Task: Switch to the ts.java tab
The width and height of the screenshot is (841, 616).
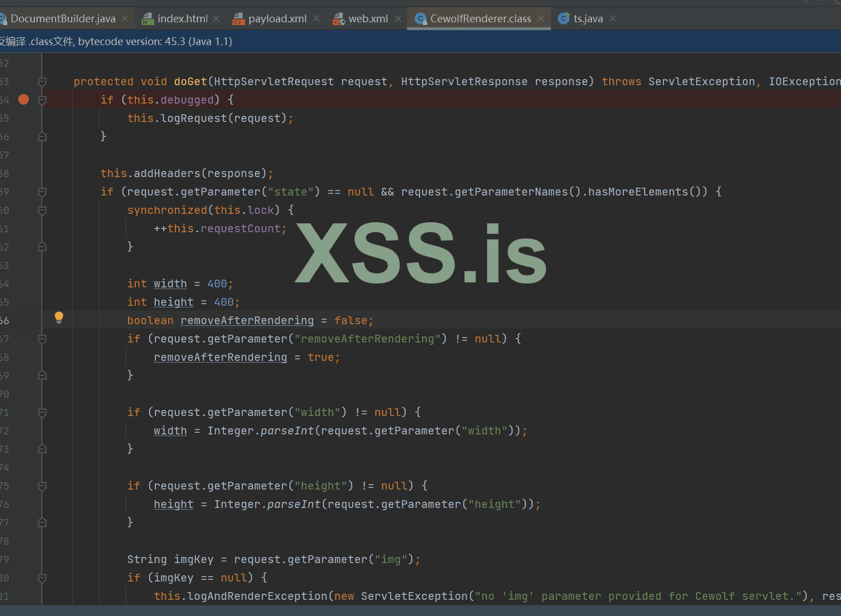Action: (588, 19)
